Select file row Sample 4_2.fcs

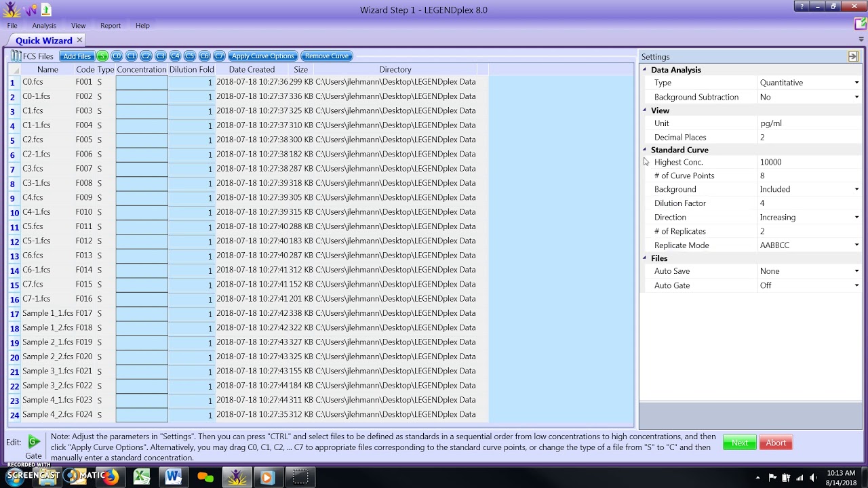[x=248, y=415]
